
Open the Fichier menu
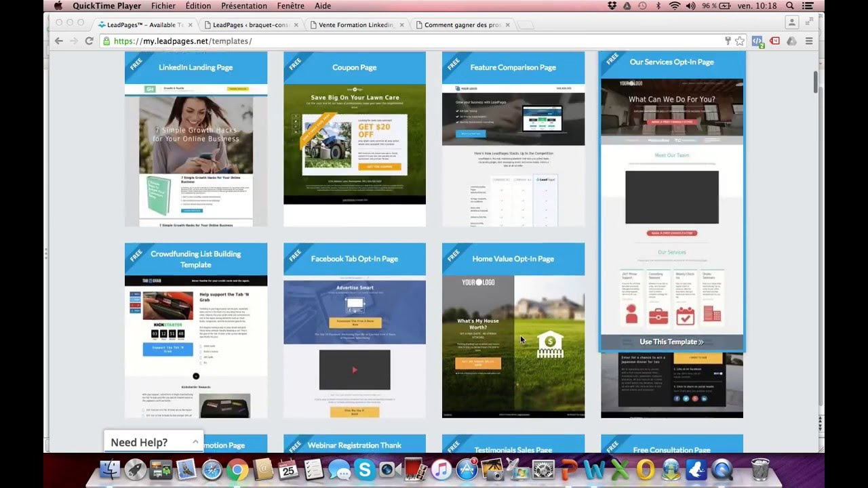point(163,5)
